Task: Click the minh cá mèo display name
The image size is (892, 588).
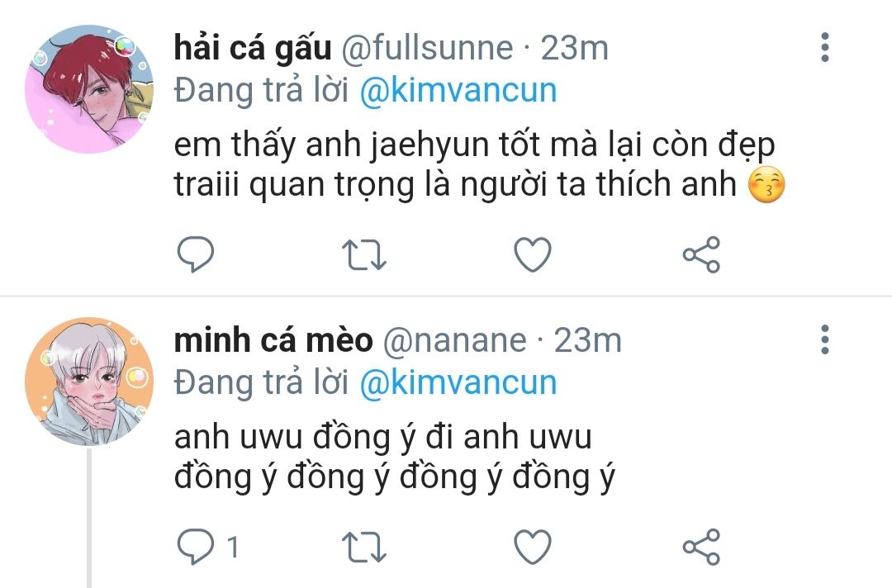Action: coord(273,340)
